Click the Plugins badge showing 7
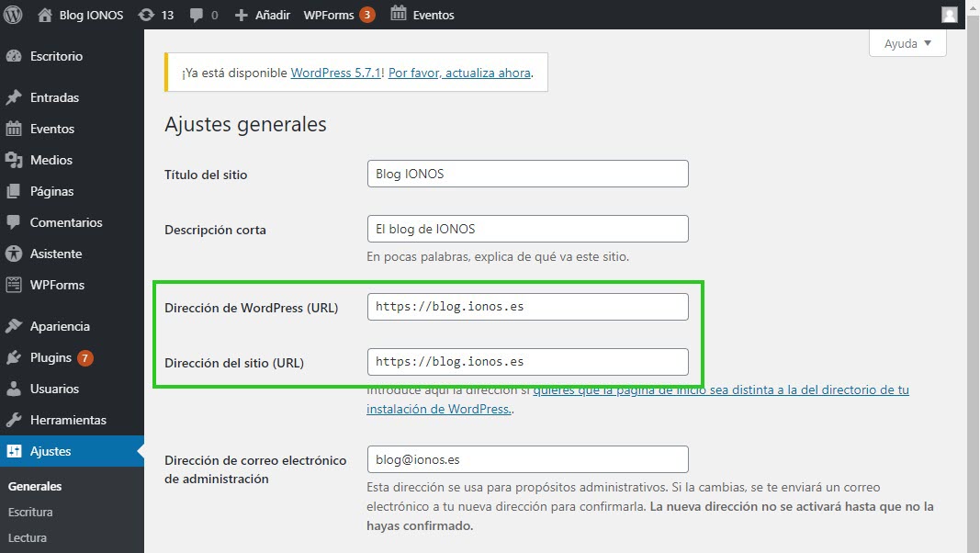The height and width of the screenshot is (553, 980). point(85,358)
